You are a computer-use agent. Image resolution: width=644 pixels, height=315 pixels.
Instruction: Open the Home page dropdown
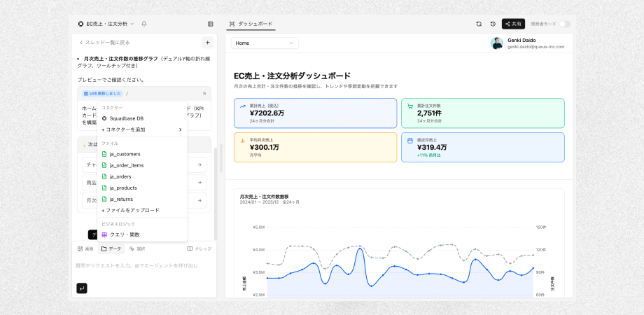click(x=265, y=43)
